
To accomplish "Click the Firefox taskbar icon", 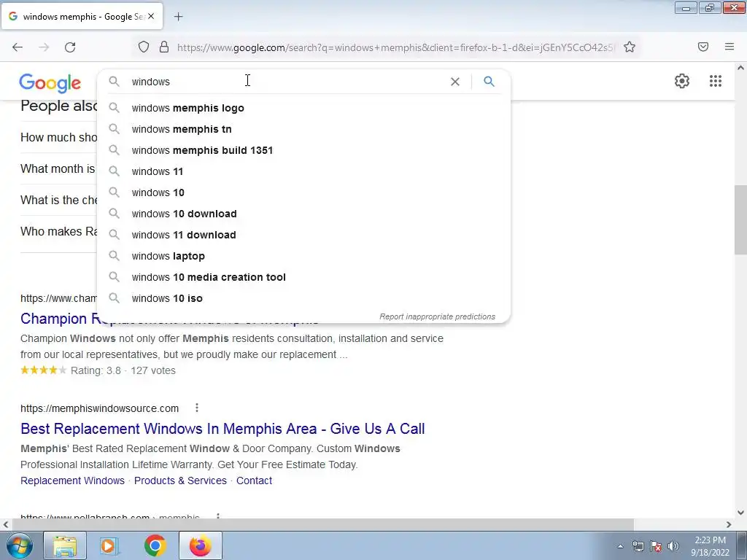I will tap(200, 545).
